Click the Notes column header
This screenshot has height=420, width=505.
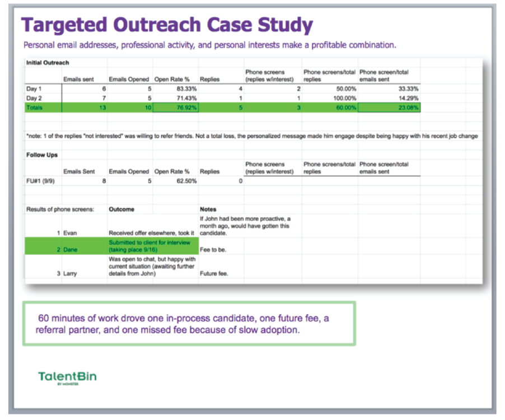point(208,209)
